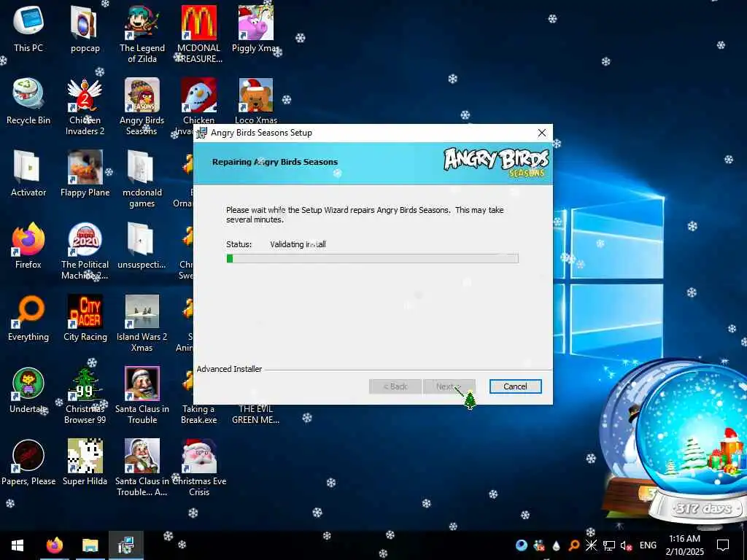Open the popcap folder icon
The width and height of the screenshot is (747, 560).
click(85, 28)
